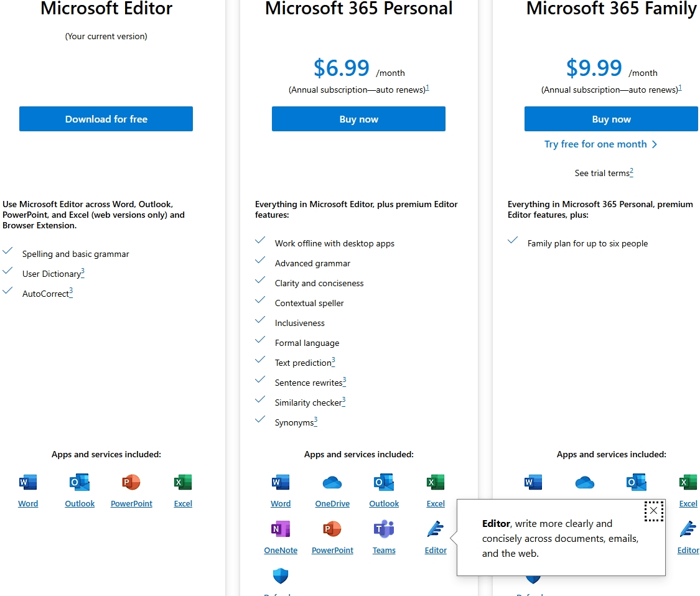This screenshot has width=700, height=596.
Task: Click the Defender shield icon in 365 Personal
Action: point(281,576)
